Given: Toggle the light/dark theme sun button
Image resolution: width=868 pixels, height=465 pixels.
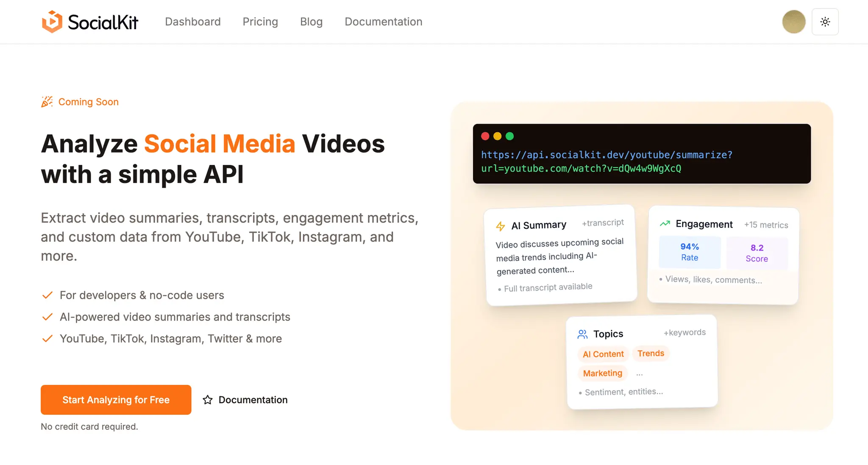Looking at the screenshot, I should (825, 22).
